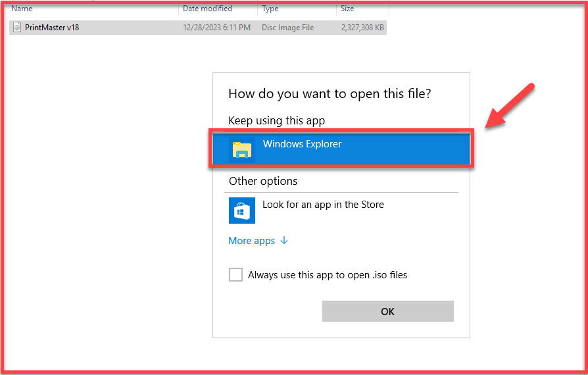Click the 2,327,308 KB size cell
The width and height of the screenshot is (588, 375).
[362, 28]
